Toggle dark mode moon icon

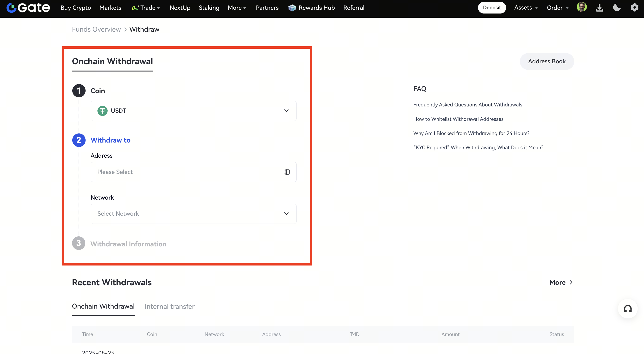(x=617, y=7)
